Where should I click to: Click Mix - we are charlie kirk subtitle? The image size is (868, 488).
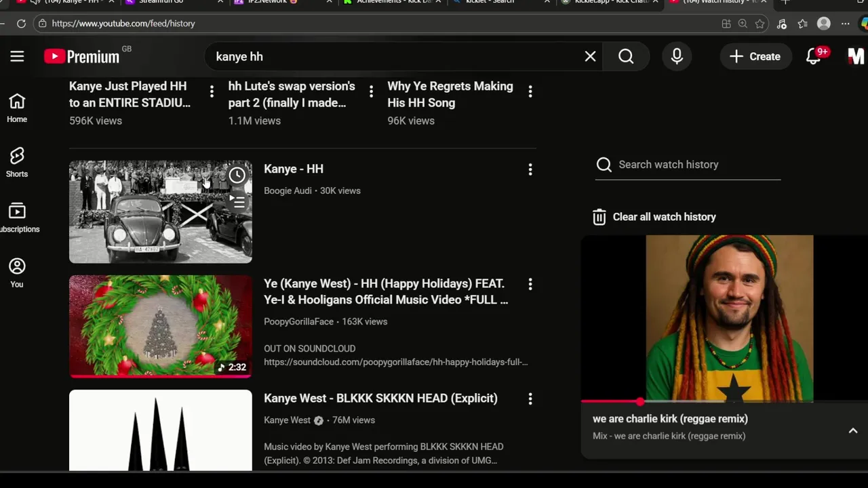coord(669,436)
